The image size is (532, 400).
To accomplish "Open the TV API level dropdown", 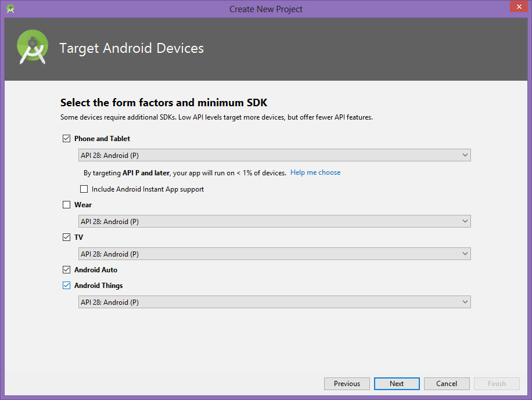I will click(x=275, y=254).
